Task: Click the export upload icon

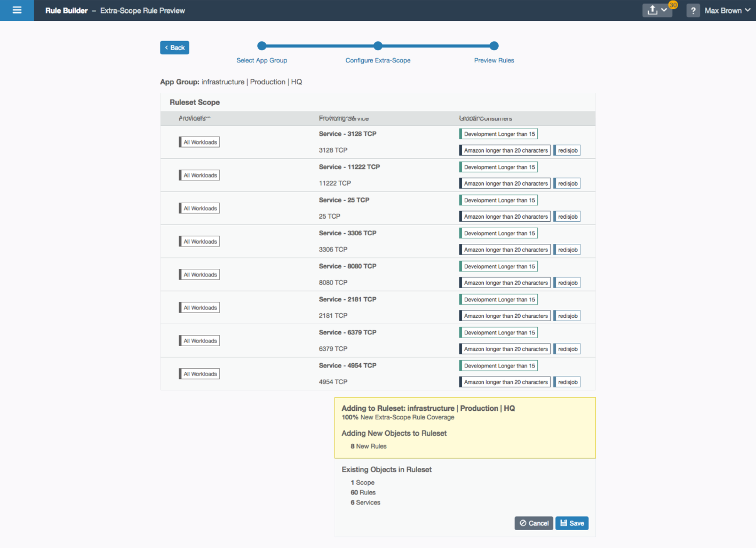Action: click(x=652, y=10)
